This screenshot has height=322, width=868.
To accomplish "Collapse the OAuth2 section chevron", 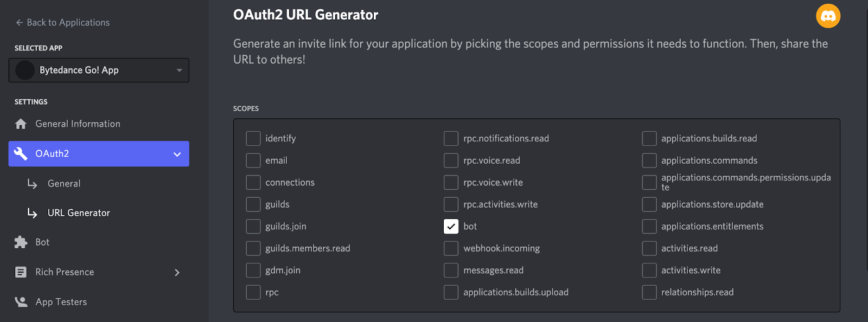I will click(x=177, y=154).
